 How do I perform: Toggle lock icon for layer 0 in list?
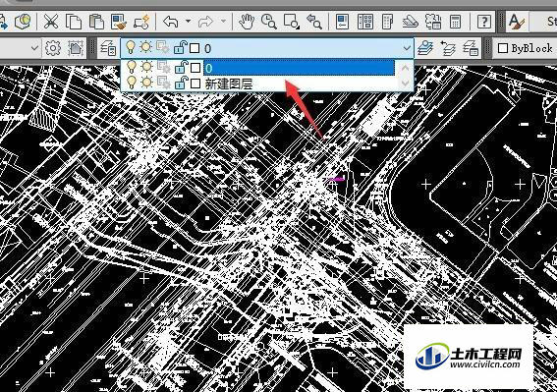coord(181,67)
